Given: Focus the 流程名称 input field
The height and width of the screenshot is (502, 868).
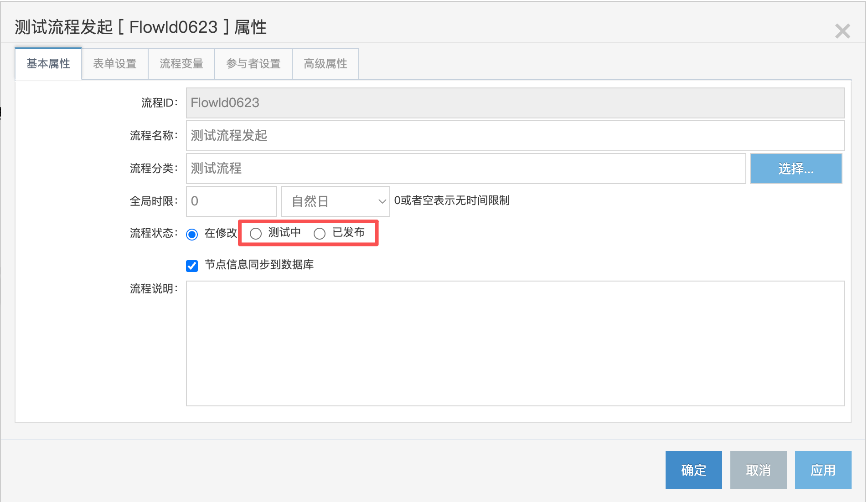Looking at the screenshot, I should tap(515, 136).
